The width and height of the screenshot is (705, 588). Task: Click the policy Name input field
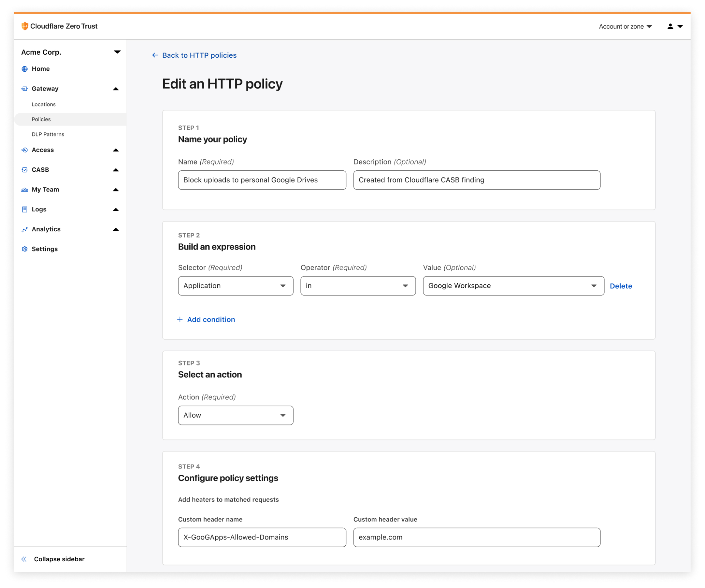tap(262, 180)
